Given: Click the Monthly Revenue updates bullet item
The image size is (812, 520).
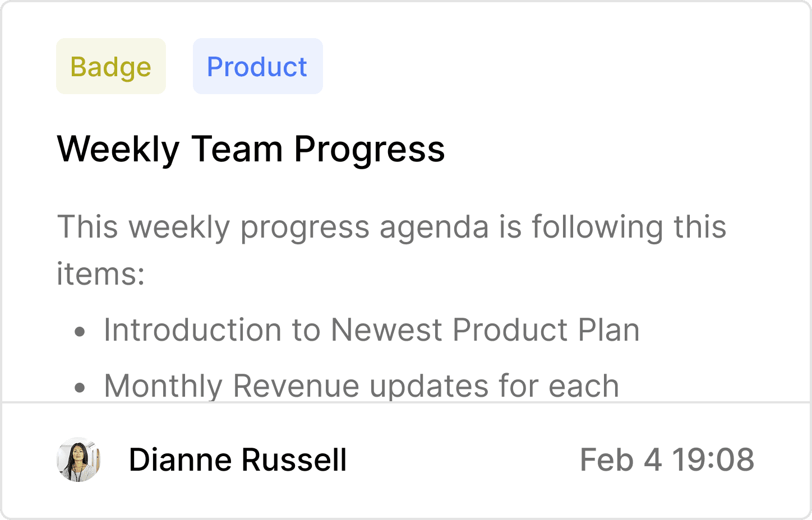Looking at the screenshot, I should click(362, 386).
